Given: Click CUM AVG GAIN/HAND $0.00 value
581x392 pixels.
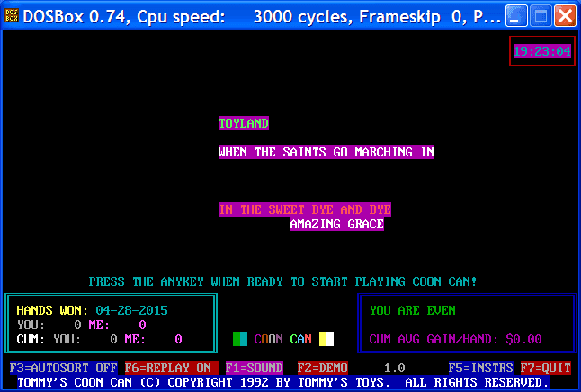Looking at the screenshot, I should (523, 339).
